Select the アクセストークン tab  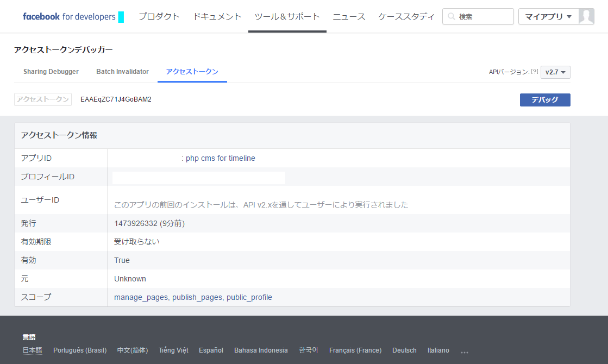(x=192, y=72)
